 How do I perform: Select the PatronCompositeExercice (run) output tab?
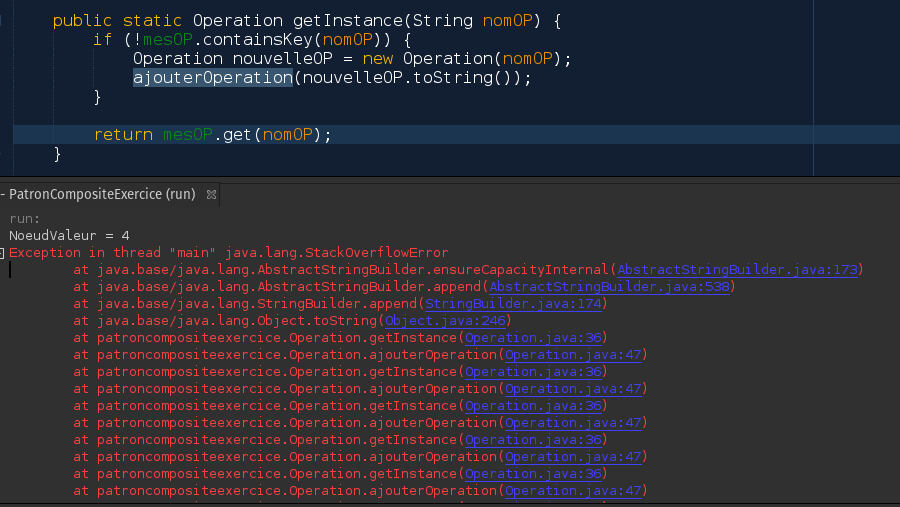coord(100,195)
